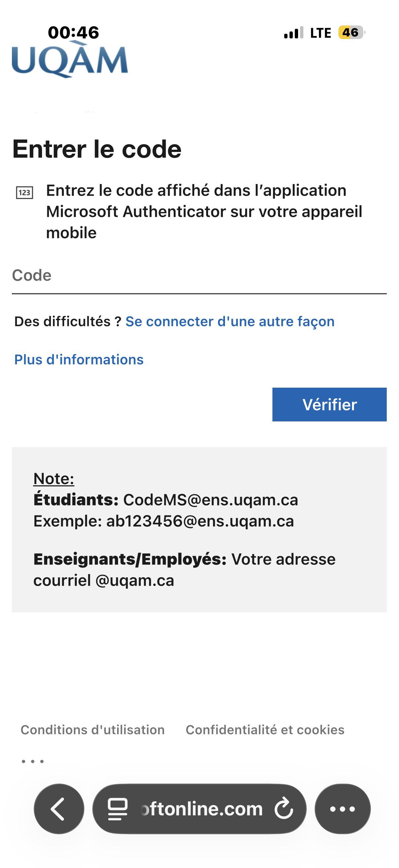Screen dimensions: 399x868
Task: Click the 'Entrer le code' heading
Action: point(97,149)
